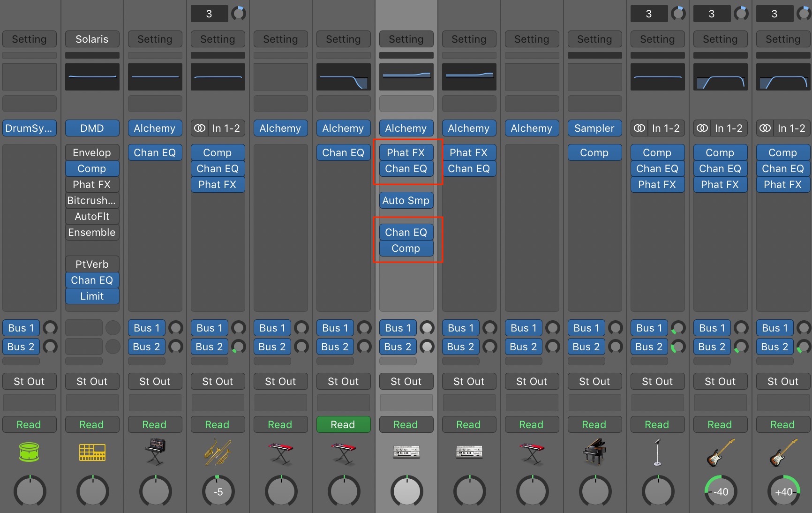
Task: Toggle the stereo format indicator on an In 1-2 channel
Action: coord(199,128)
